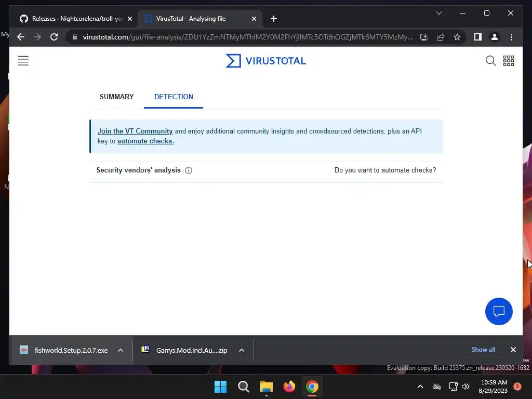Open the tab search chevron in title bar
This screenshot has height=399, width=532.
438,13
